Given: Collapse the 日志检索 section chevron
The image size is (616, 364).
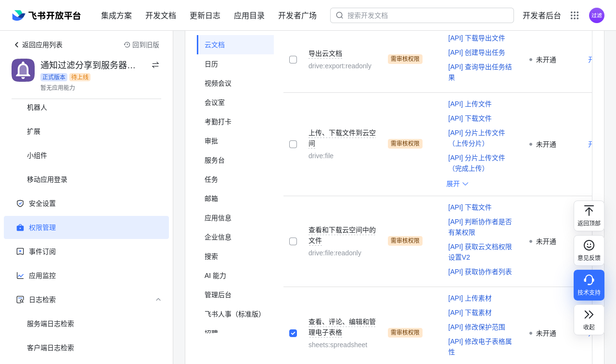Looking at the screenshot, I should click(x=158, y=300).
